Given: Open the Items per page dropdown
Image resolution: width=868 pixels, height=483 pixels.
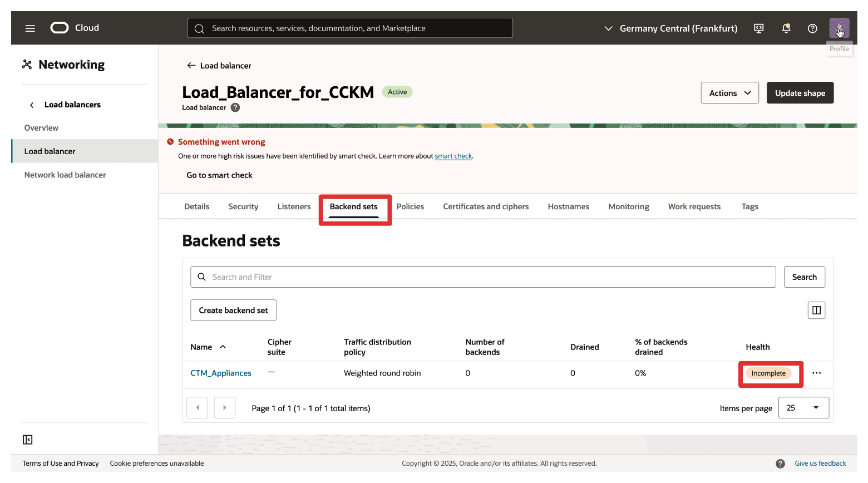Looking at the screenshot, I should point(803,408).
